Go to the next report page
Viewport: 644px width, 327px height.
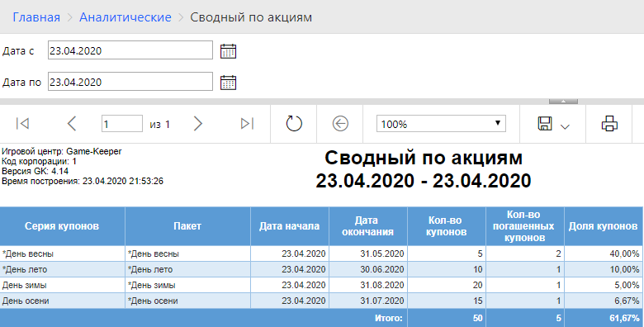(x=198, y=123)
